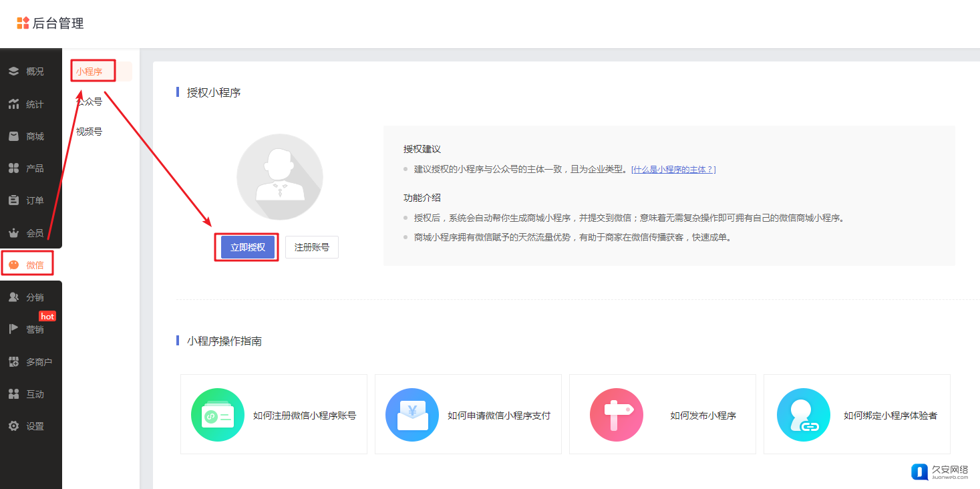Image resolution: width=980 pixels, height=489 pixels.
Task: Select the 商城 mall icon in sidebar
Action: (13, 136)
